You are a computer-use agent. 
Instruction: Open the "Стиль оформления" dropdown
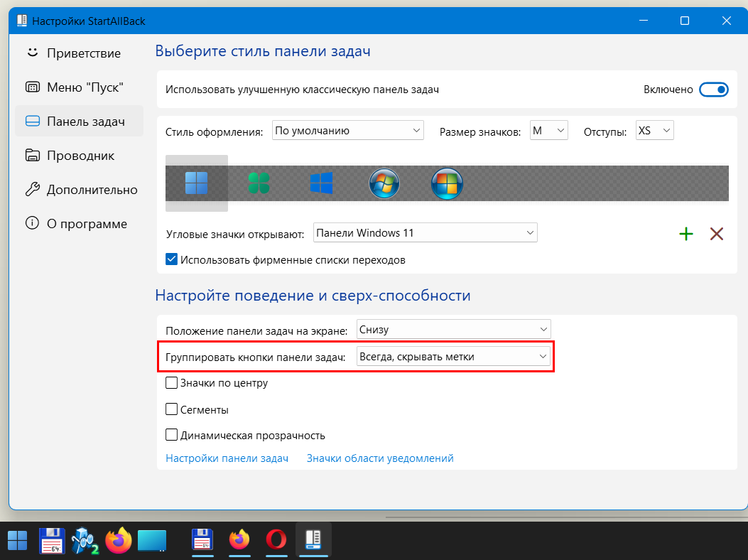click(x=347, y=131)
